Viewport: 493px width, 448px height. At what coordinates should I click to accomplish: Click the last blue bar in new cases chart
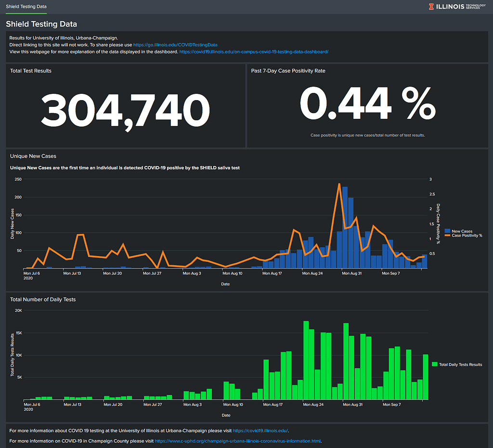(425, 261)
